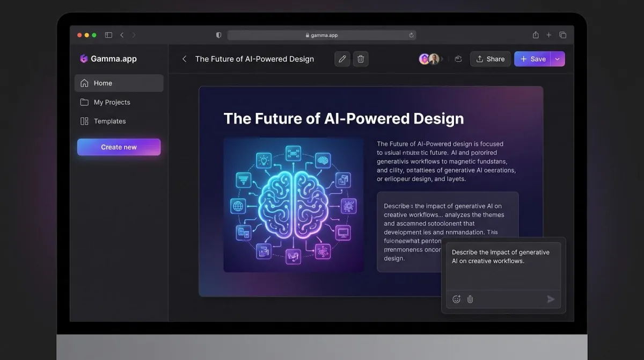Click the My Projects folder icon

click(84, 102)
